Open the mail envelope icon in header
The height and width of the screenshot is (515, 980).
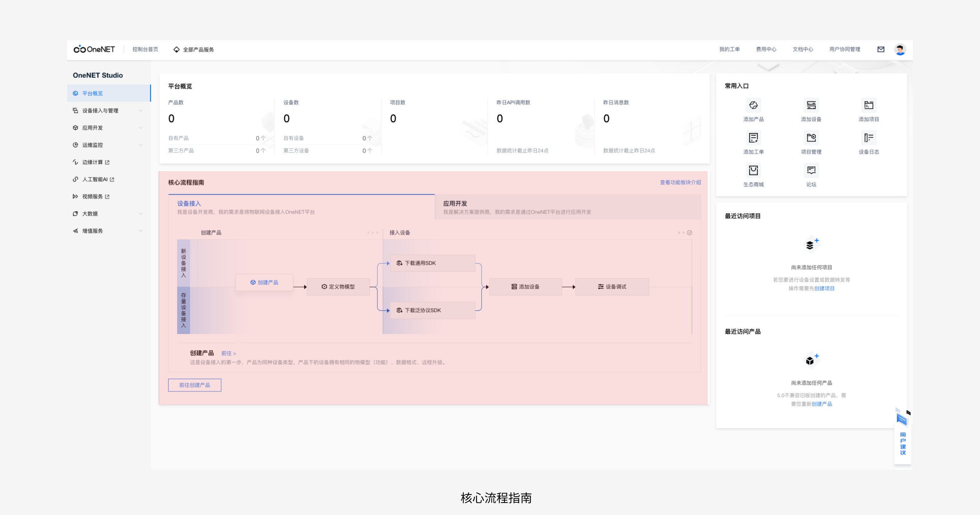click(881, 50)
